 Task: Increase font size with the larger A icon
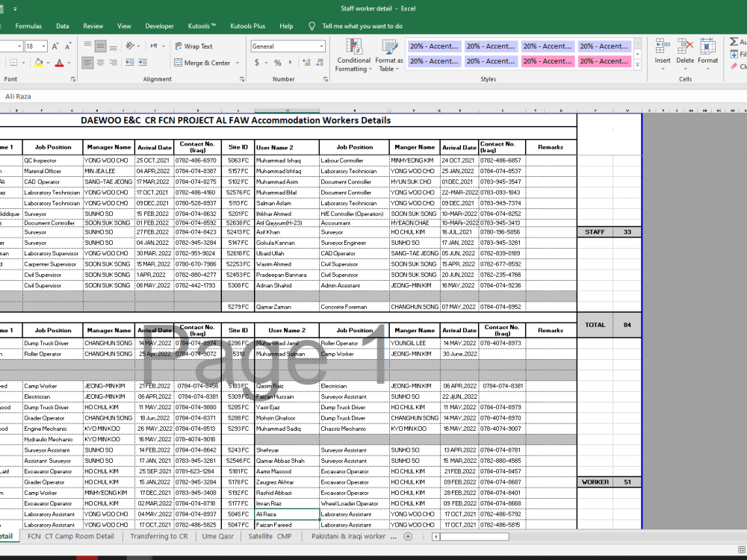pos(55,46)
